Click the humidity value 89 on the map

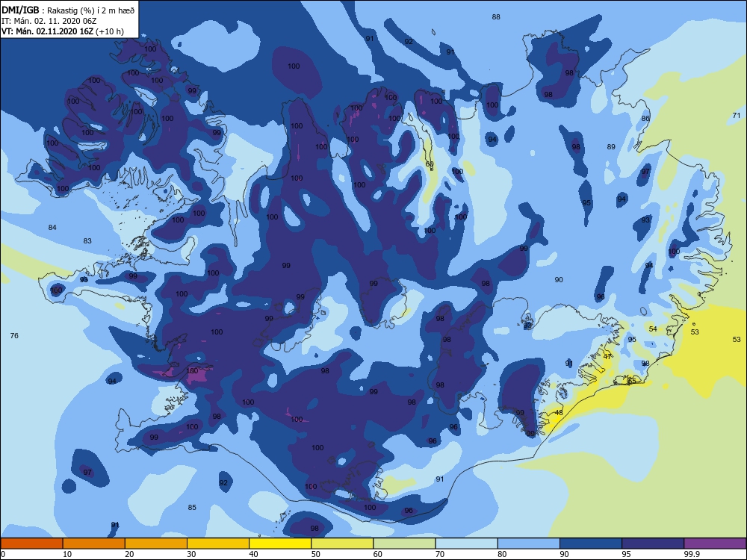pos(611,146)
